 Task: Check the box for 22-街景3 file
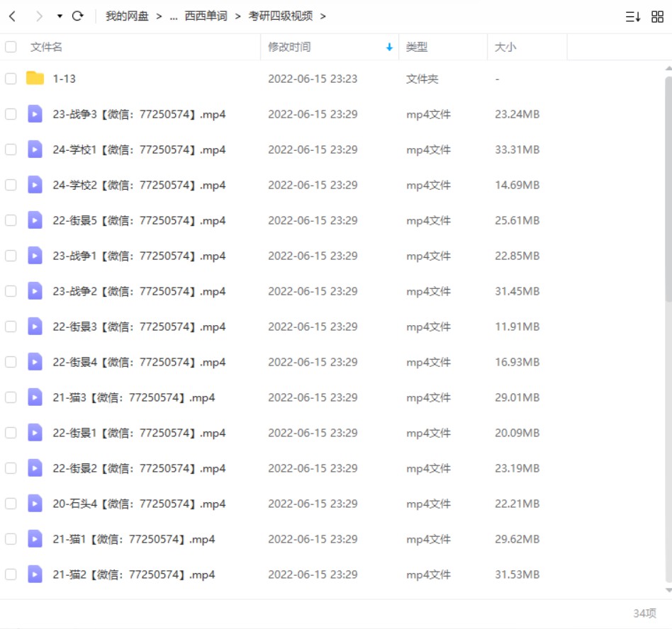[11, 327]
